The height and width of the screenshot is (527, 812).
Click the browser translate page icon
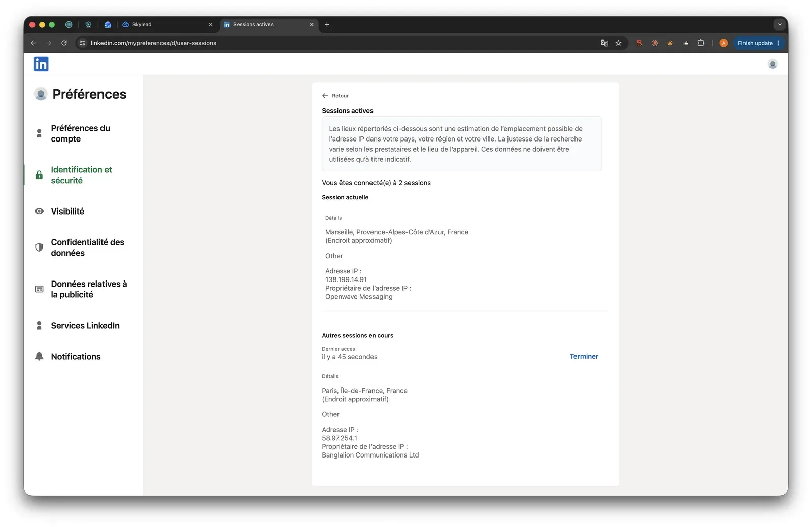coord(604,43)
